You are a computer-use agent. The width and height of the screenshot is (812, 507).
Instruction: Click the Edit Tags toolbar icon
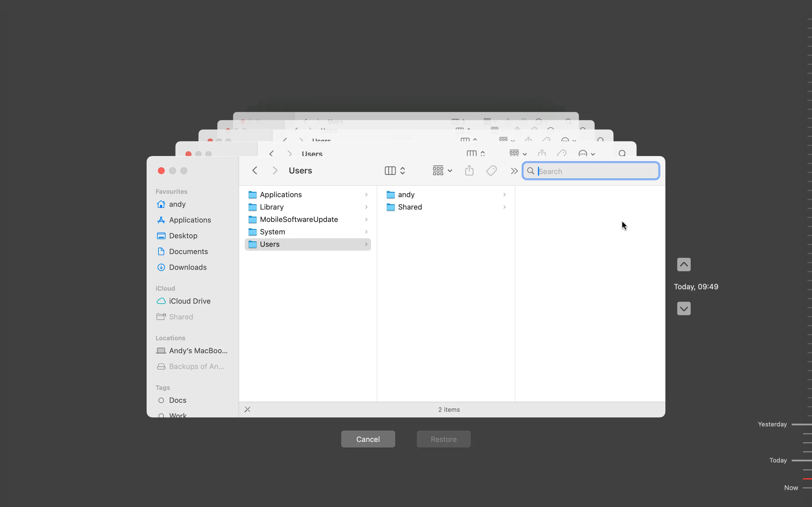point(491,171)
